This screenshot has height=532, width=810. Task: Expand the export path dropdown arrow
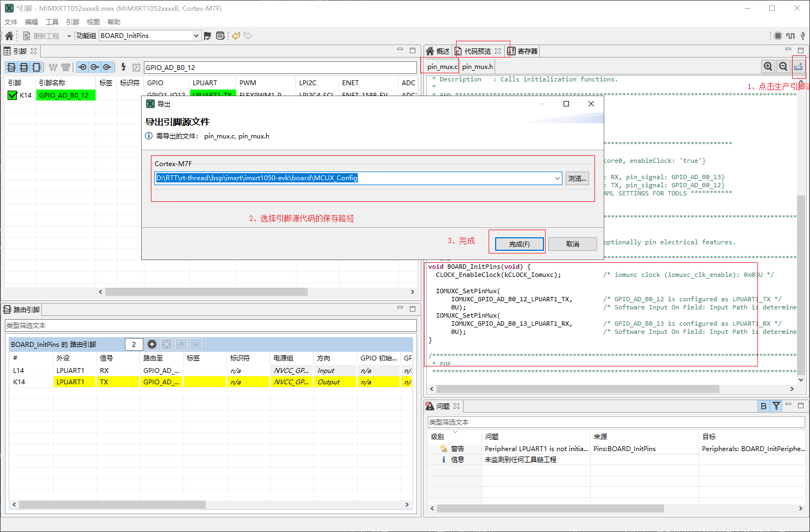click(557, 178)
